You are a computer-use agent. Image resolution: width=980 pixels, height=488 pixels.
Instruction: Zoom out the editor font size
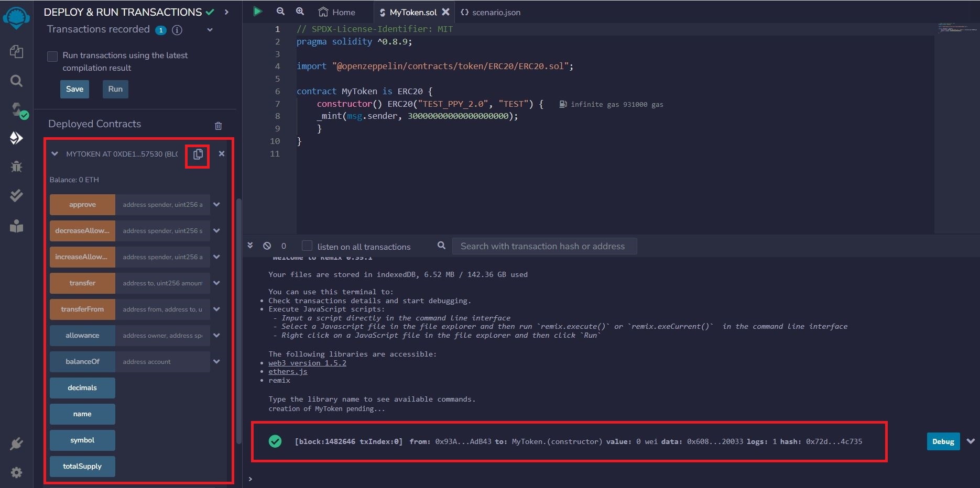280,12
